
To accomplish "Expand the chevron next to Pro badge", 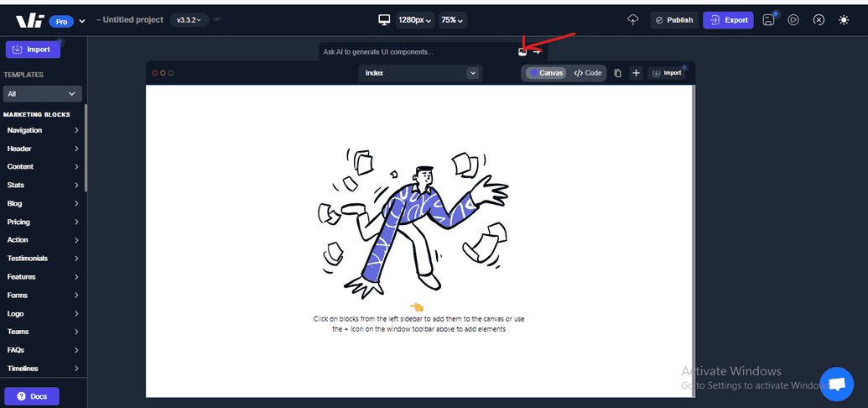I will [x=82, y=21].
